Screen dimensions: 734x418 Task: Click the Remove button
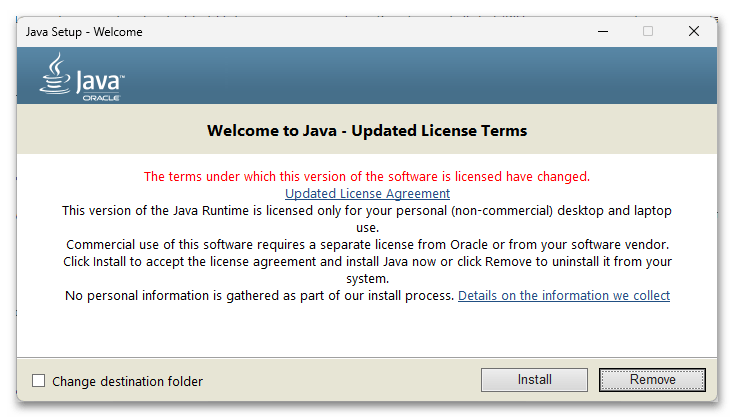652,379
